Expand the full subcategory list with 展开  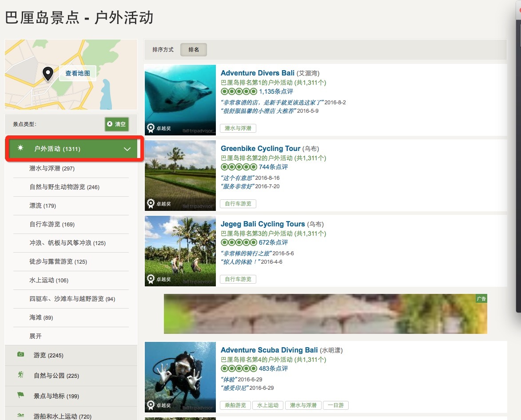coord(36,336)
